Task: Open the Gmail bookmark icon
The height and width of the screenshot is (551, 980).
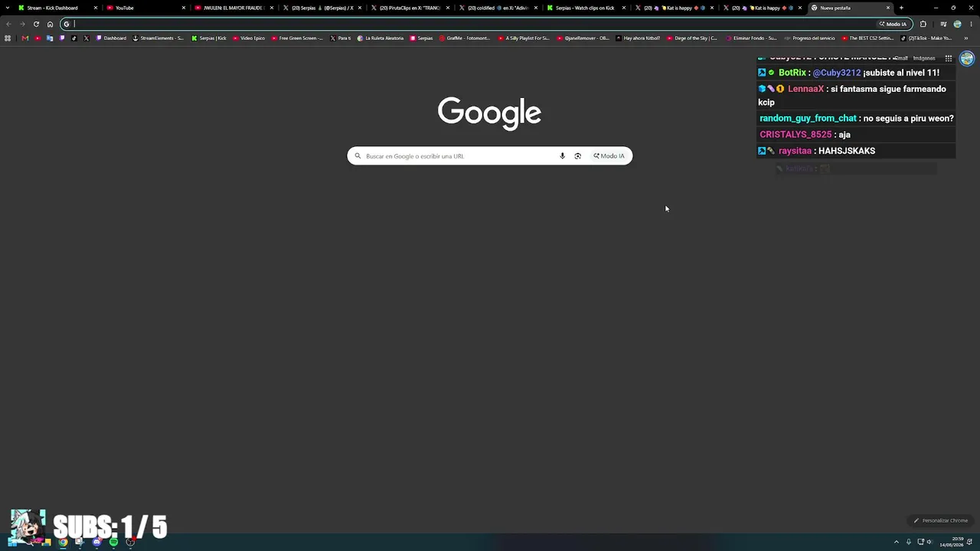Action: click(25, 38)
